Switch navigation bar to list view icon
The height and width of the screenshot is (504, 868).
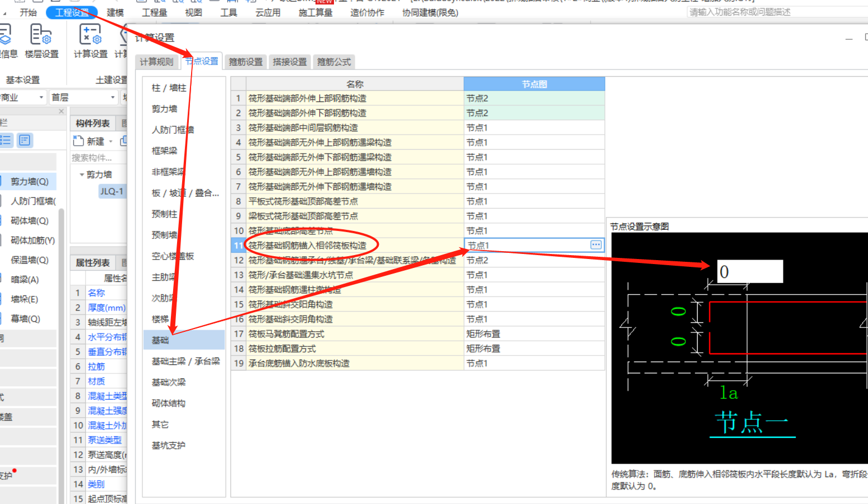[6, 140]
